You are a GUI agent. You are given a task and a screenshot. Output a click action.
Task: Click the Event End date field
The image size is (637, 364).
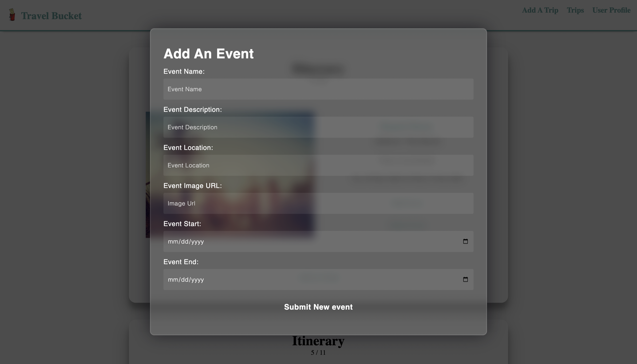click(x=318, y=279)
